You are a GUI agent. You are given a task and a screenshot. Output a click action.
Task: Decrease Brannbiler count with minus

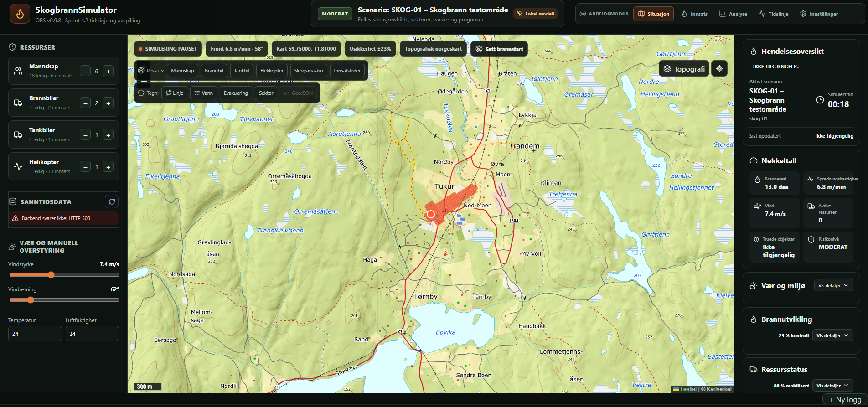(x=85, y=103)
